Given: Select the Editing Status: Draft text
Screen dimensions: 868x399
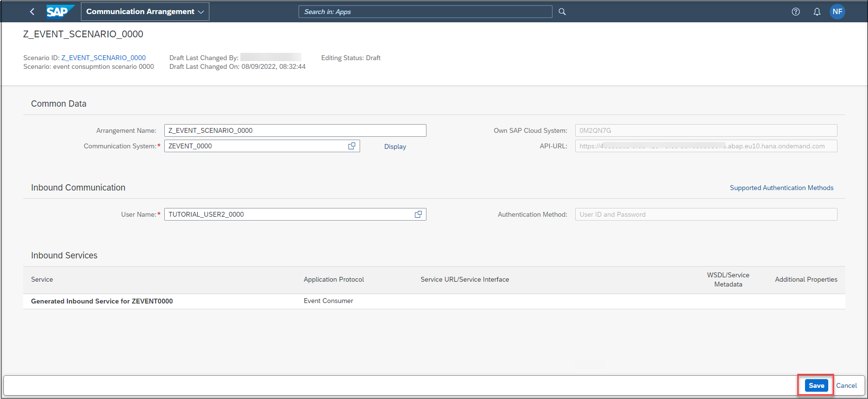Looking at the screenshot, I should pyautogui.click(x=351, y=58).
